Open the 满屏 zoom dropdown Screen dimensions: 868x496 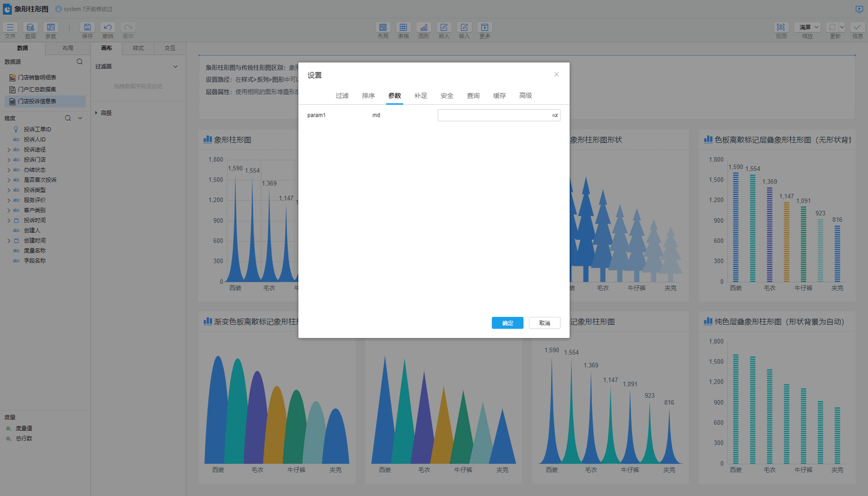807,27
